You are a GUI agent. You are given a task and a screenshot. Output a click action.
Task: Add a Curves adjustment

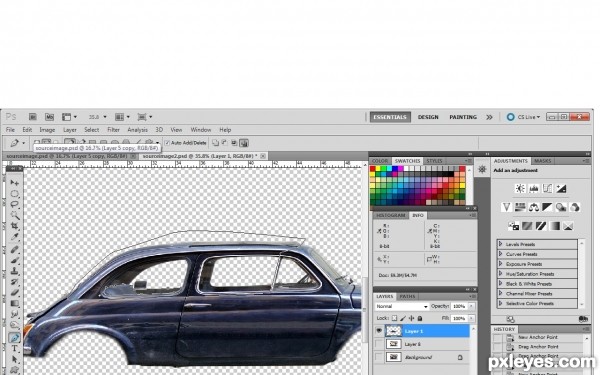coord(548,188)
